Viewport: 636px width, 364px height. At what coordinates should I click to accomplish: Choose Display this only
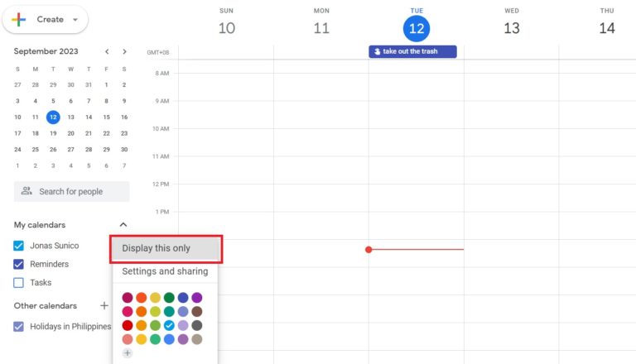(x=166, y=248)
